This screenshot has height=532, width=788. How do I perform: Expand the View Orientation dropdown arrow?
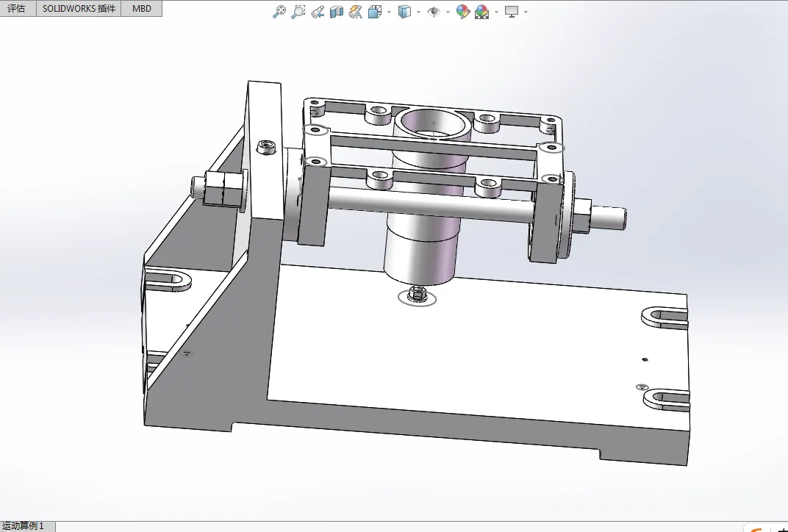(390, 12)
